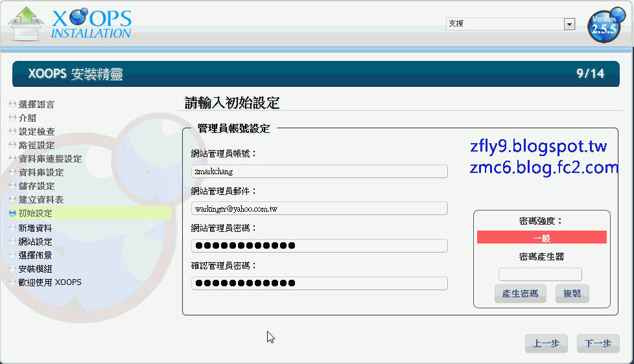Screen dimensions: 634x364
Task: Click the XOOPS 安裝精靈 banner title
Action: tap(75, 74)
